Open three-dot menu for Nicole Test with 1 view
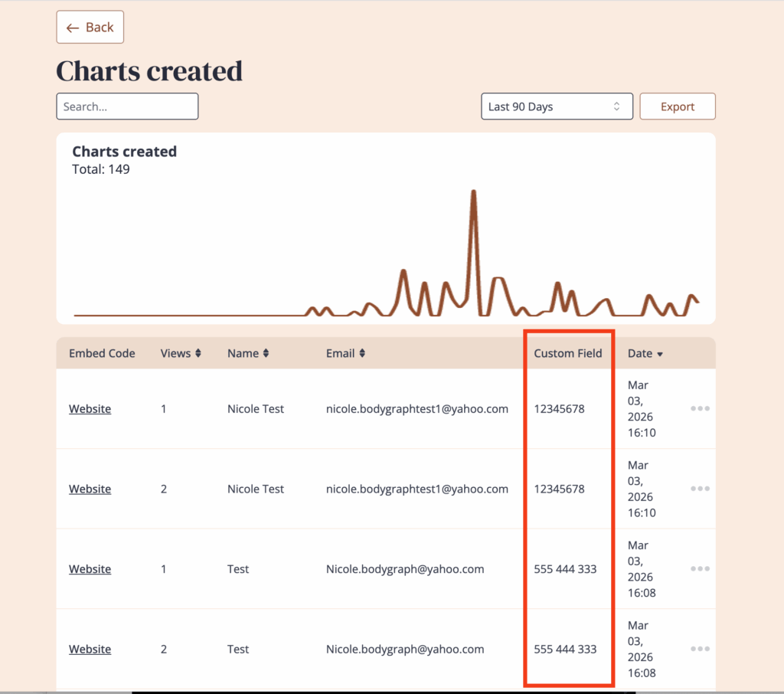Viewport: 784px width, 694px height. point(700,409)
